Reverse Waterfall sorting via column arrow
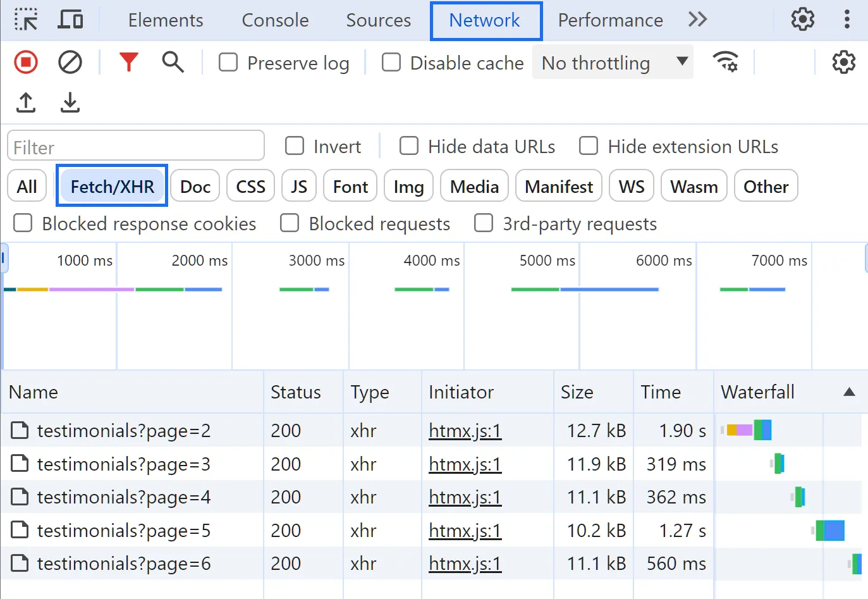Viewport: 868px width, 599px height. [x=848, y=392]
